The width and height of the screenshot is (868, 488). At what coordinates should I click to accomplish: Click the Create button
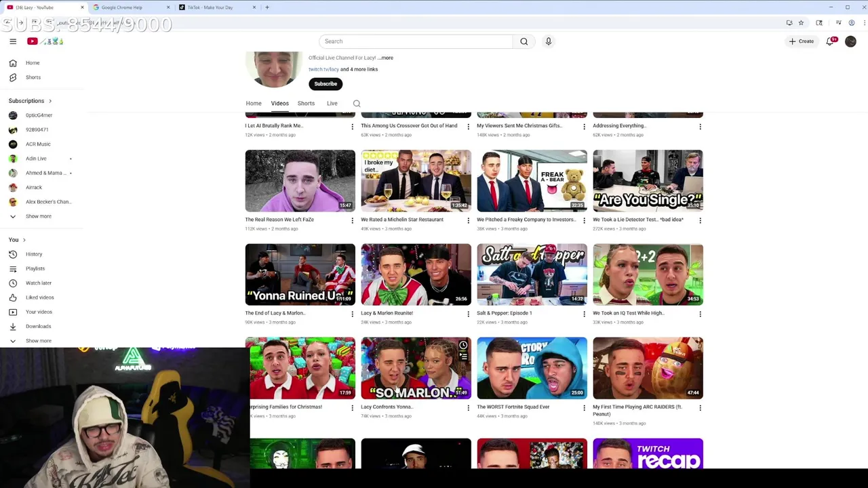(801, 41)
